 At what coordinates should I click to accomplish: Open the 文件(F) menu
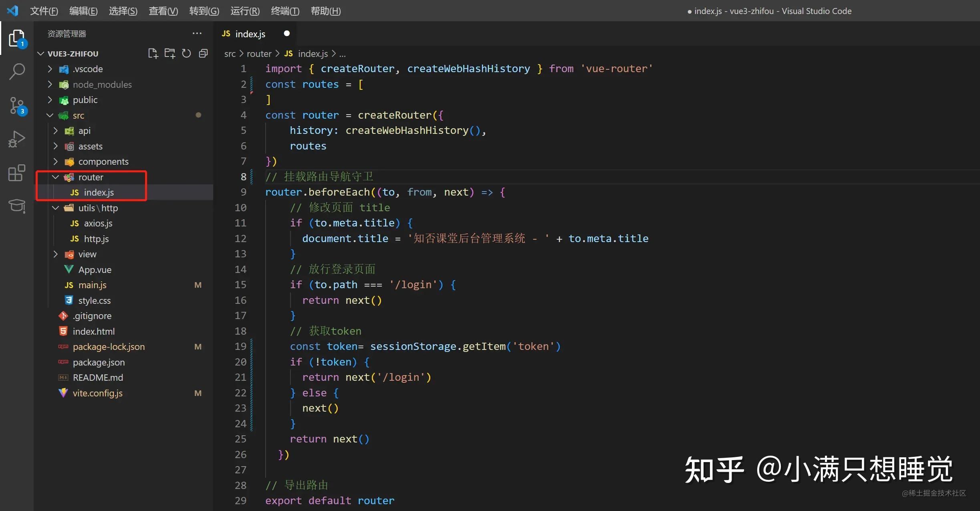click(44, 11)
